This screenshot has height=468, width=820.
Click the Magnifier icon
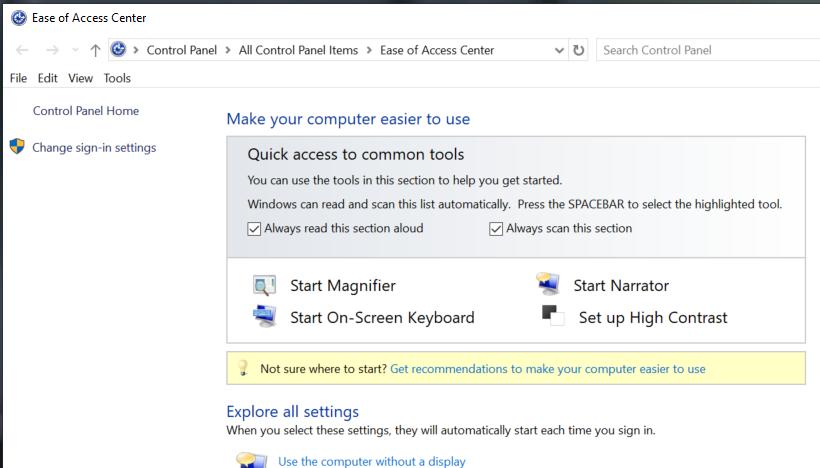(x=264, y=286)
